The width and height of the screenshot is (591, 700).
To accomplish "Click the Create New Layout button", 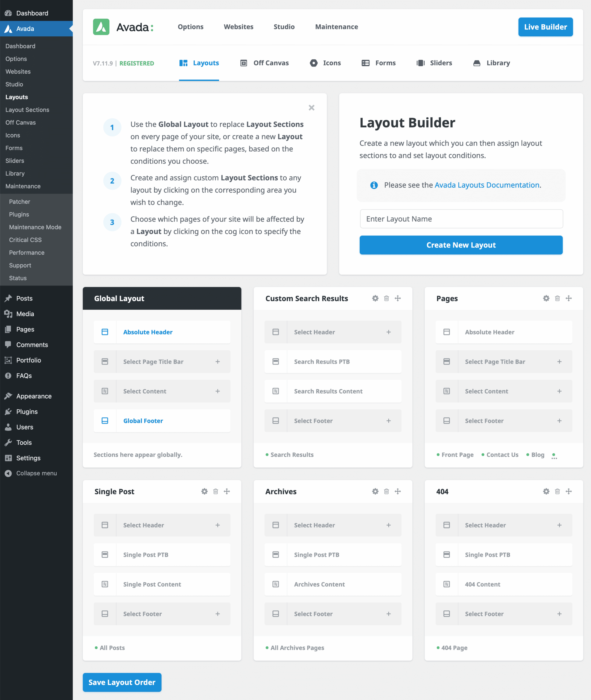I will click(x=461, y=245).
